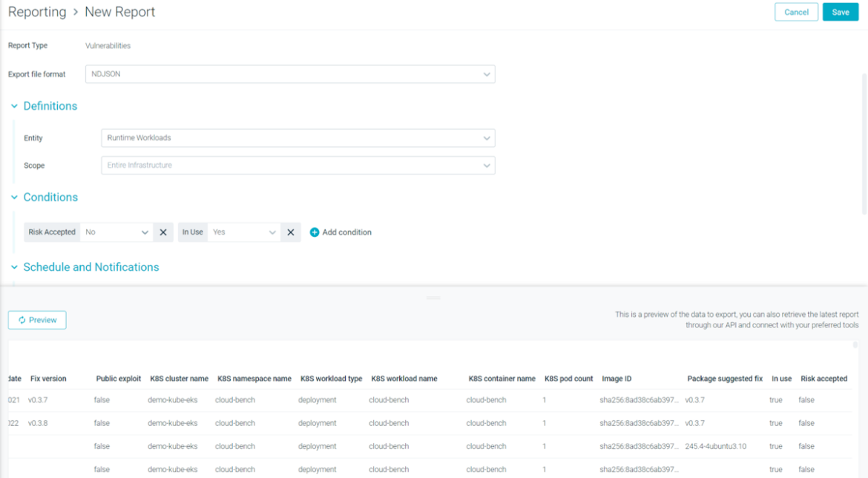Image resolution: width=868 pixels, height=478 pixels.
Task: Click the drag handle above the preview panel
Action: 433,296
